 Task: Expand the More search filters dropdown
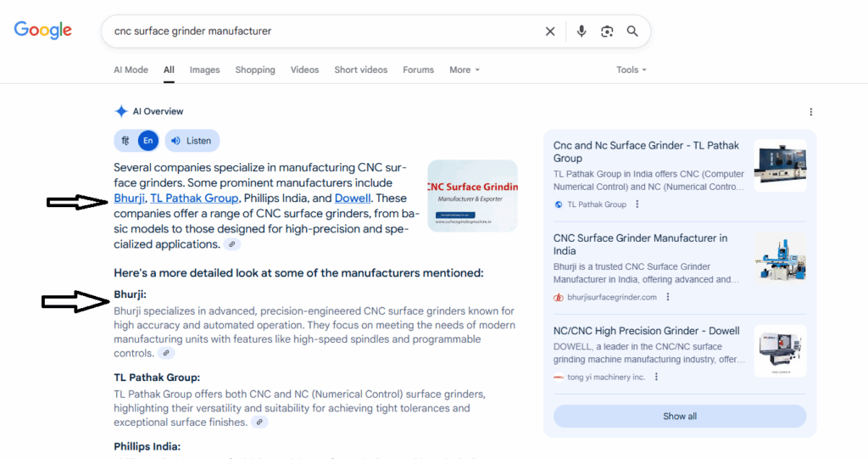tap(465, 70)
